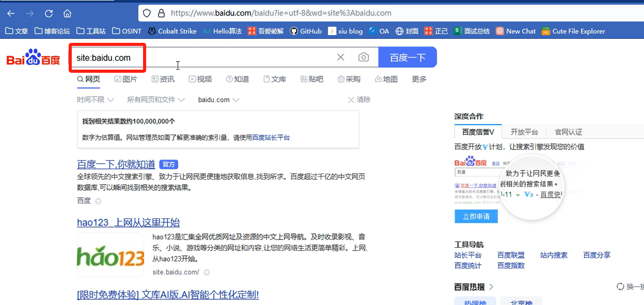The height and width of the screenshot is (305, 644).
Task: Open 百度分享 tool link
Action: click(596, 255)
